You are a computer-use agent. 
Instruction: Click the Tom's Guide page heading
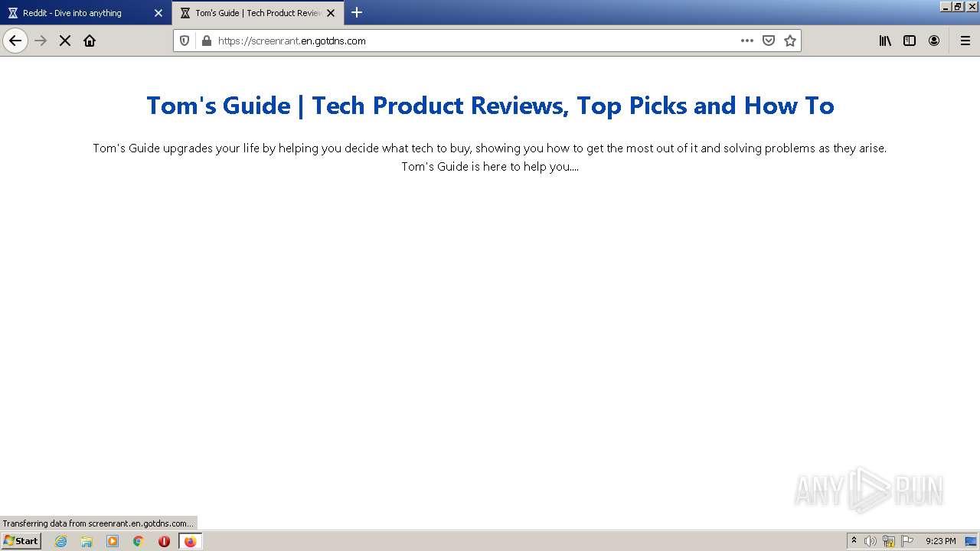point(490,106)
